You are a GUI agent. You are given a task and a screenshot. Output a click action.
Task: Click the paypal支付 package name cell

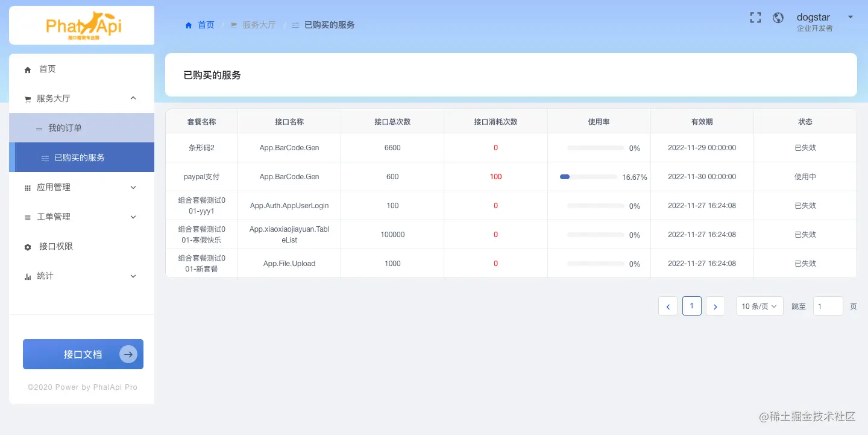201,177
